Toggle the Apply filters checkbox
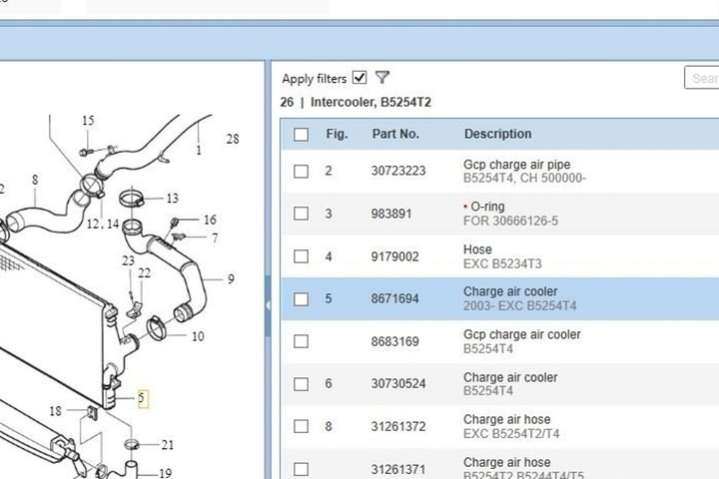Screen dimensions: 719x479 click(x=360, y=78)
